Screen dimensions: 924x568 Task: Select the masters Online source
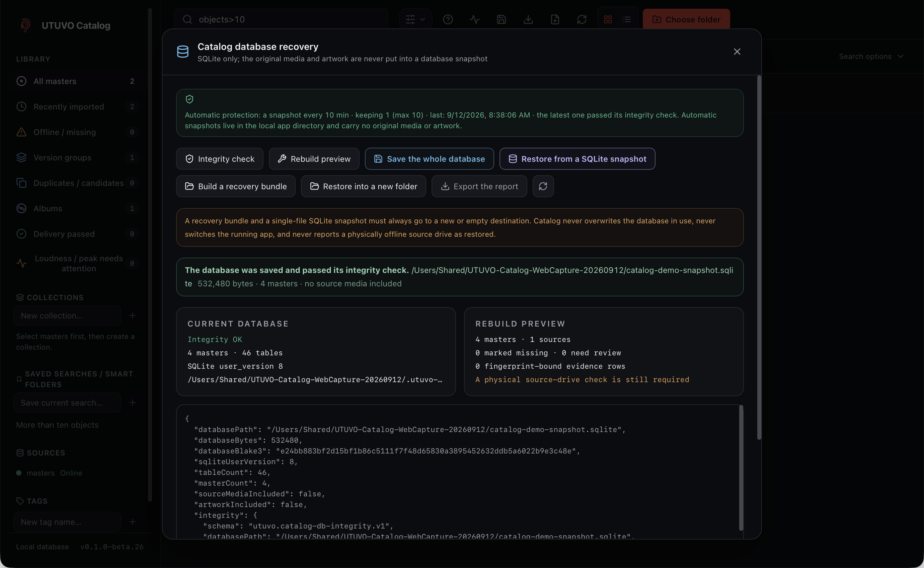tap(50, 473)
